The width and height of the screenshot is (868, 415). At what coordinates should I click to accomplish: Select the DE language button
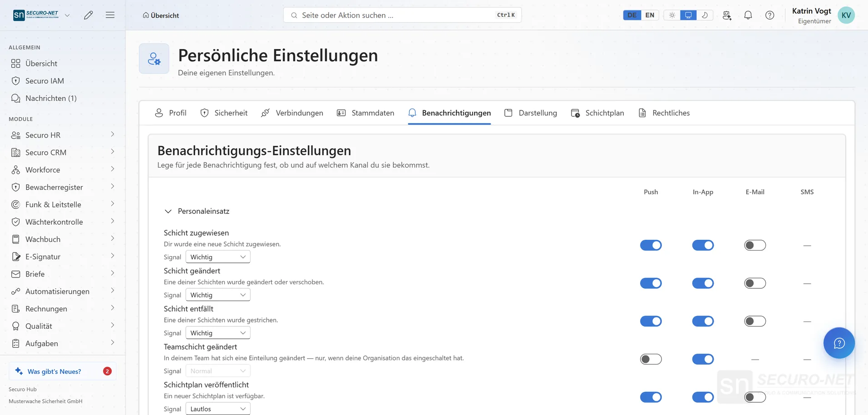pos(632,15)
